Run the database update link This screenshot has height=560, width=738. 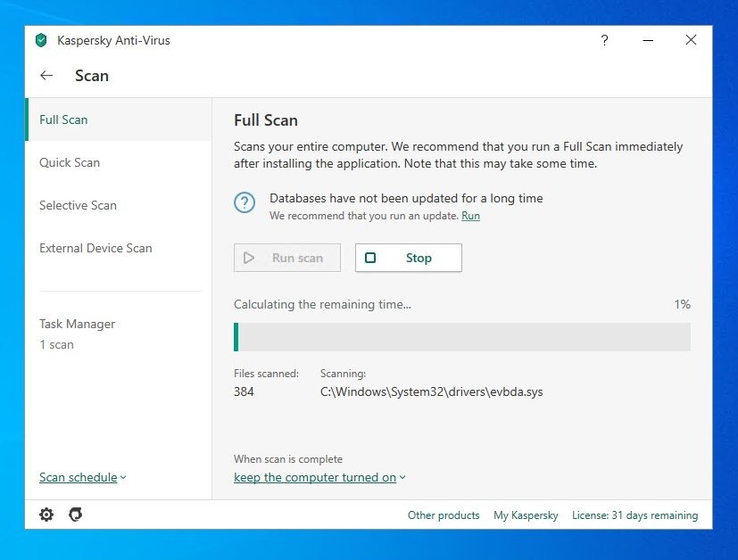coord(470,216)
